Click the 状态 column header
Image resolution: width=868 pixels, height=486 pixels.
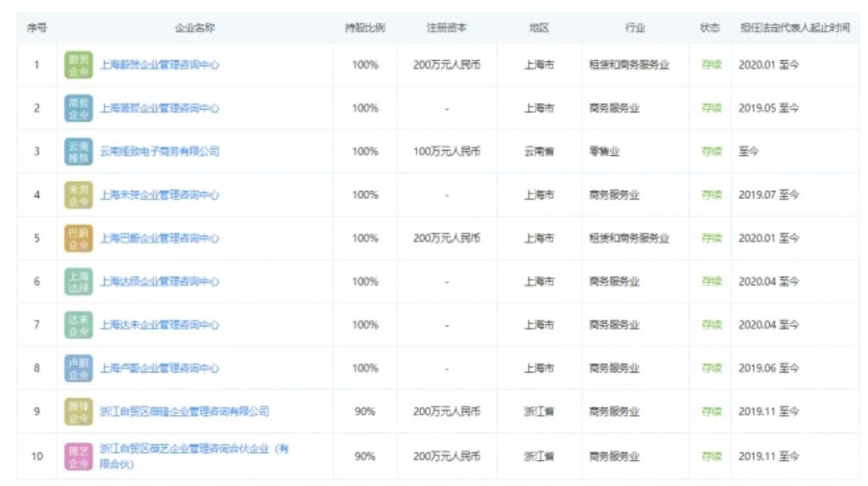coord(710,28)
